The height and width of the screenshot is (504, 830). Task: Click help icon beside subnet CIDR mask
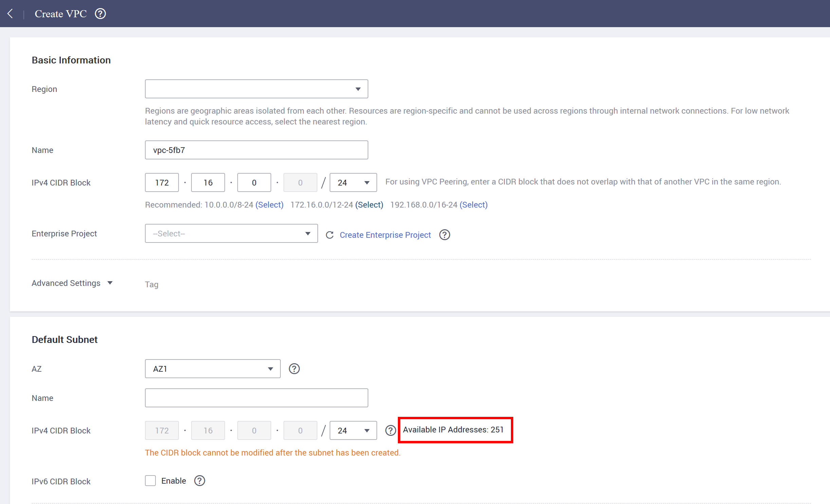390,430
